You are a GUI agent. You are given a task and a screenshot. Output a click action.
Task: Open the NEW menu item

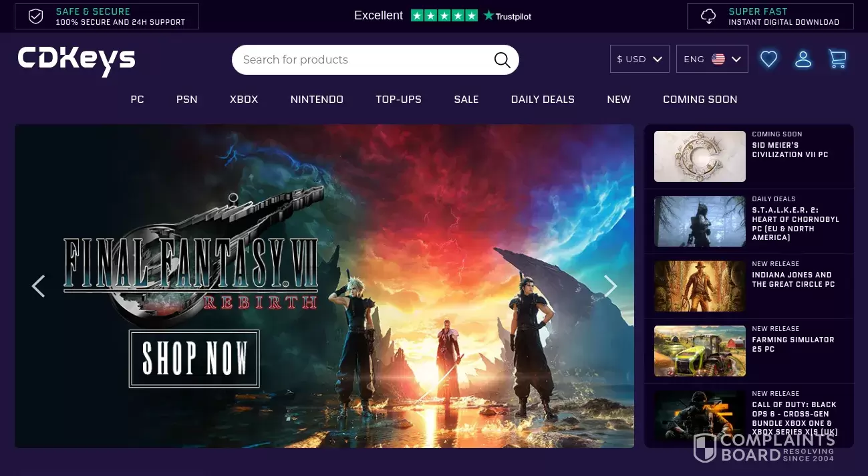click(619, 100)
